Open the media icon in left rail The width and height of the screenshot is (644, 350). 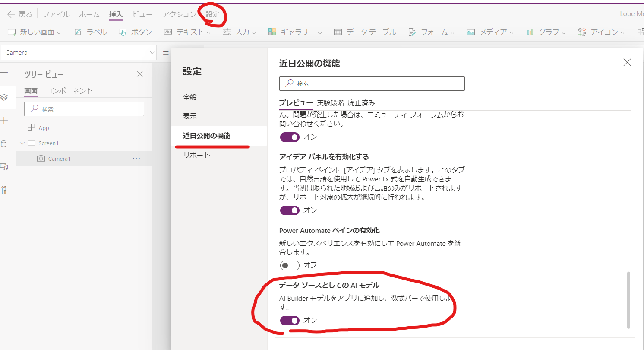[4, 167]
